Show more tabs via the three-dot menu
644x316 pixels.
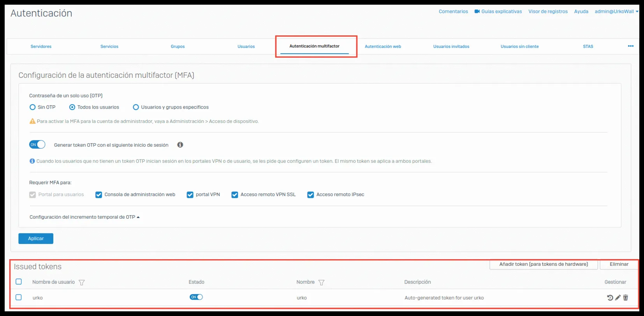[x=631, y=46]
